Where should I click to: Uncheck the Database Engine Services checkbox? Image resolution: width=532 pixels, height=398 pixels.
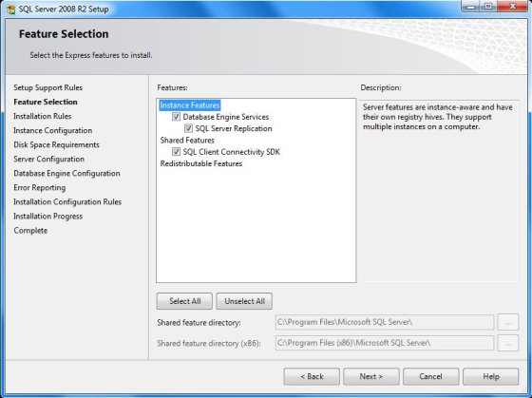click(x=176, y=117)
